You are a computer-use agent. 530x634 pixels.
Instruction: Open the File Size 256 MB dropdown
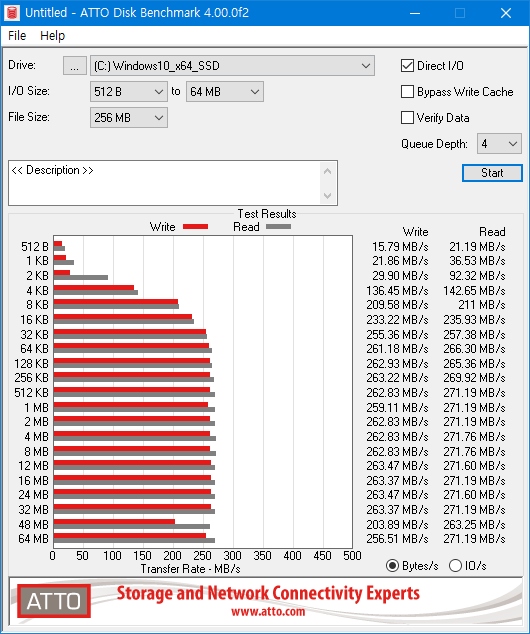point(129,118)
